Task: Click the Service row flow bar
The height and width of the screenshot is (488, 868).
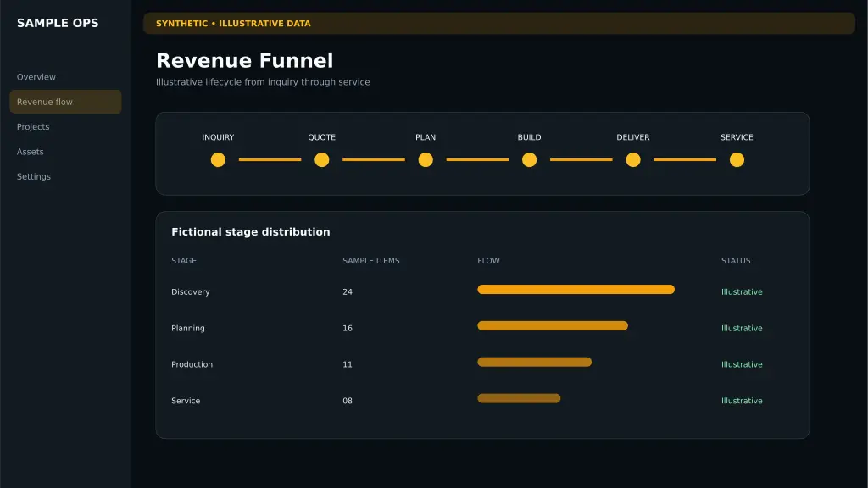Action: point(519,398)
